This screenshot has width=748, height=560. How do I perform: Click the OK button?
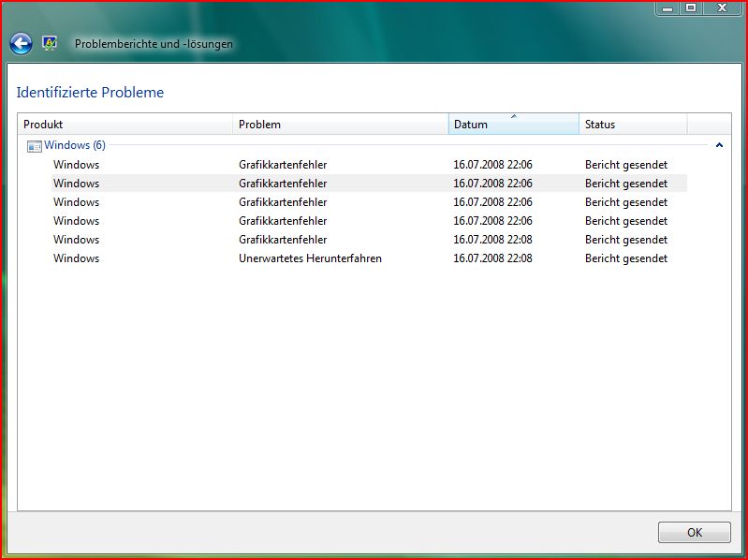(x=694, y=532)
